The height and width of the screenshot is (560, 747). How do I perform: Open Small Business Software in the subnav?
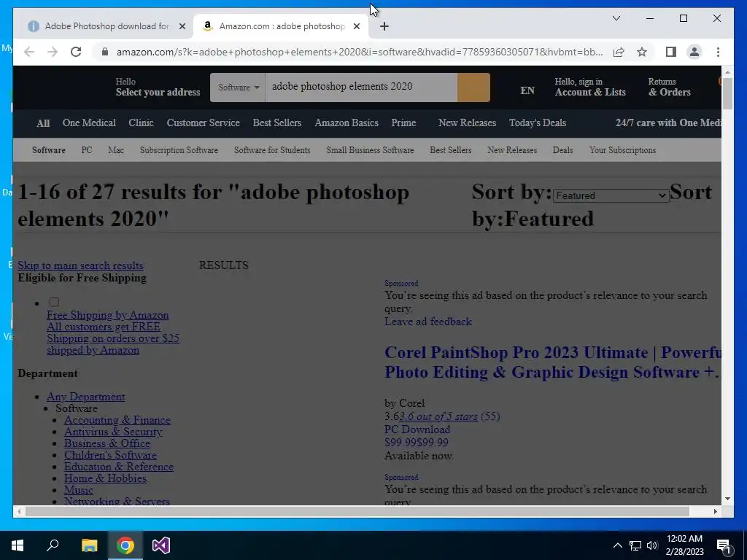(370, 150)
